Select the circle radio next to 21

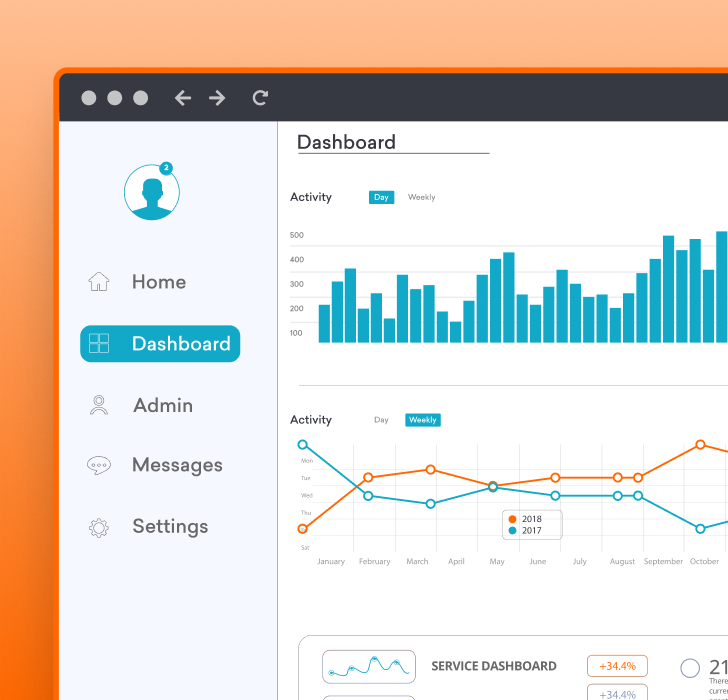pos(690,668)
